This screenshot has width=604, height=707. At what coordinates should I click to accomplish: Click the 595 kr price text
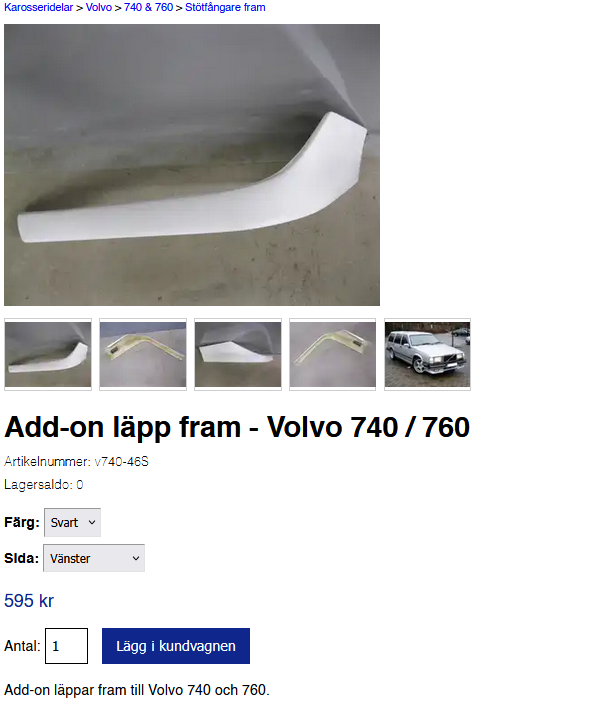tap(29, 601)
